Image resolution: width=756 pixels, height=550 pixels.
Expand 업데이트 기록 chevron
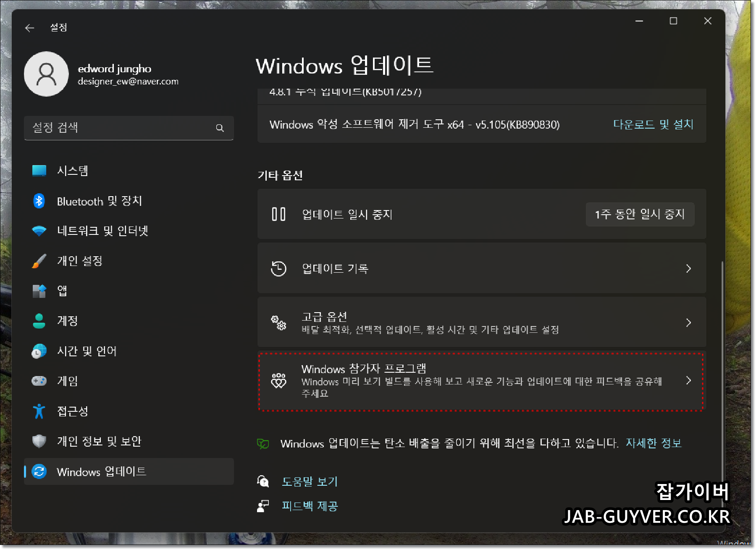[x=688, y=268]
